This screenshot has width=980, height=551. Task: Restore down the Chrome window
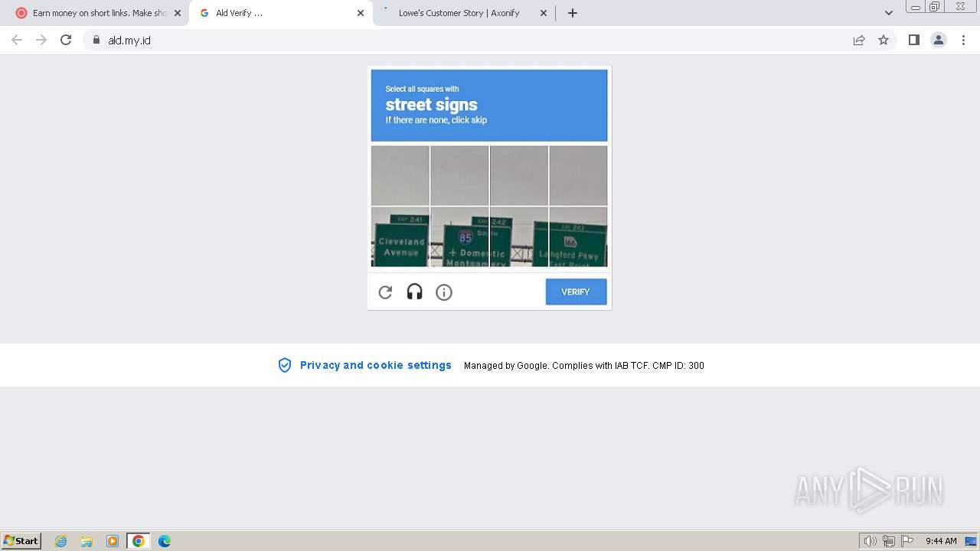tap(935, 7)
